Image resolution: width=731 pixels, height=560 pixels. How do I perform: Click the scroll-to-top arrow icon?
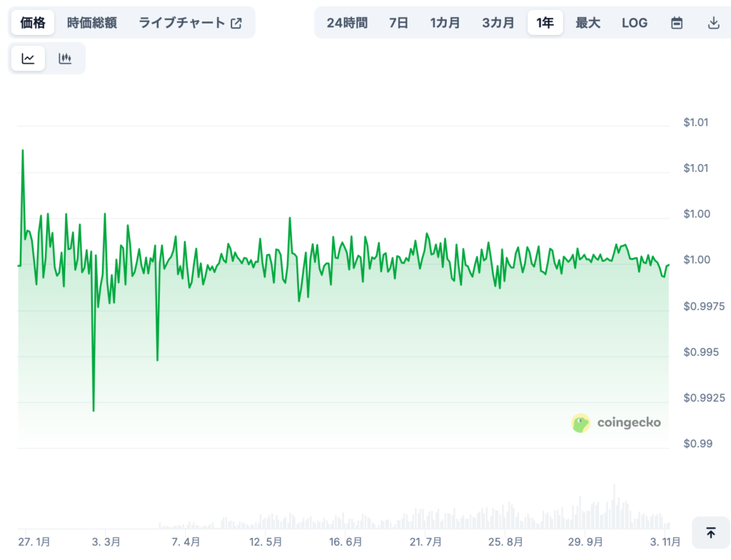710,533
